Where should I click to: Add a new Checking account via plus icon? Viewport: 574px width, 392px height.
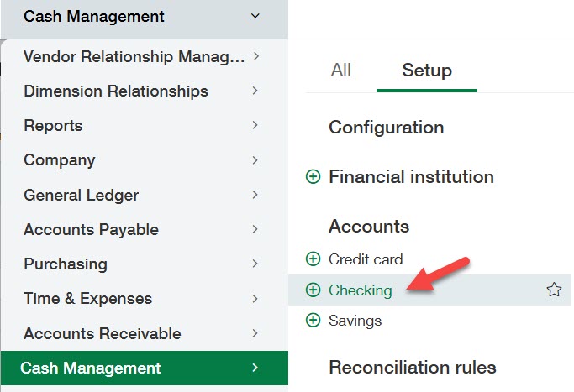313,290
